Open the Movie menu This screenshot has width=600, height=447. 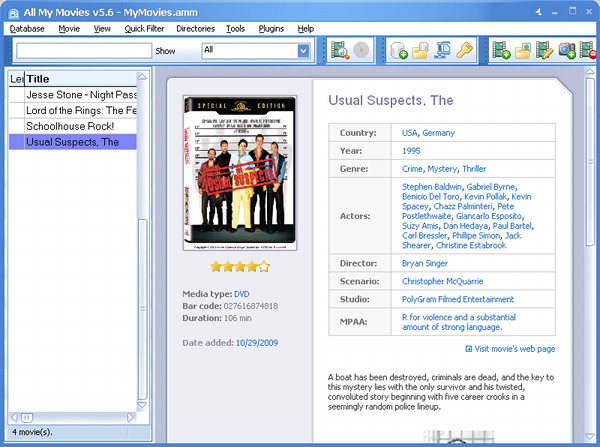[69, 29]
